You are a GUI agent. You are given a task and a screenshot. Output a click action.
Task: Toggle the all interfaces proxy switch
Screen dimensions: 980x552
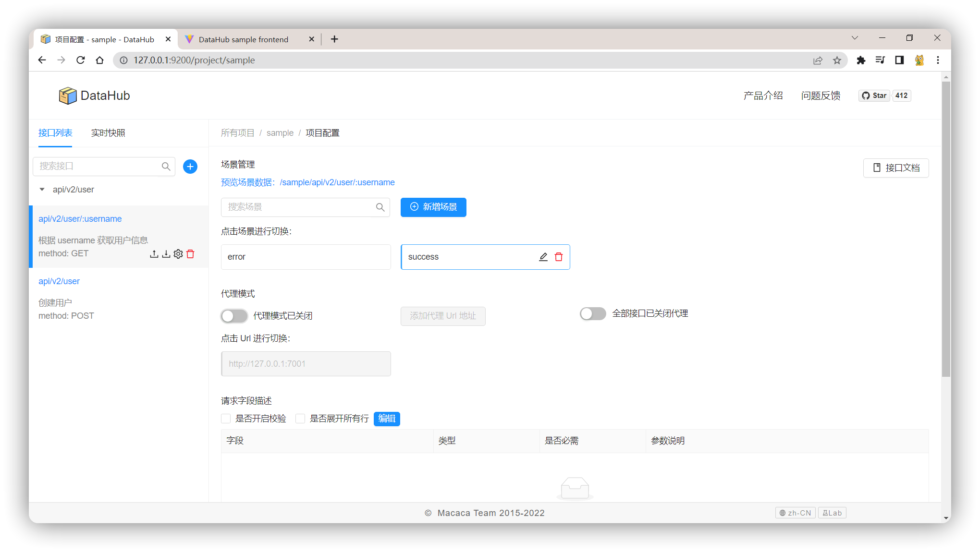point(593,313)
